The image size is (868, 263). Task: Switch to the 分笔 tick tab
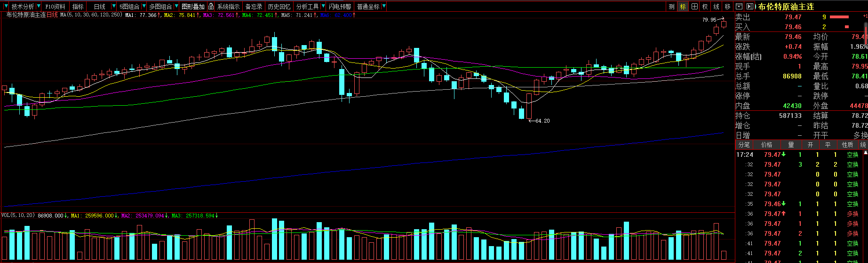744,145
